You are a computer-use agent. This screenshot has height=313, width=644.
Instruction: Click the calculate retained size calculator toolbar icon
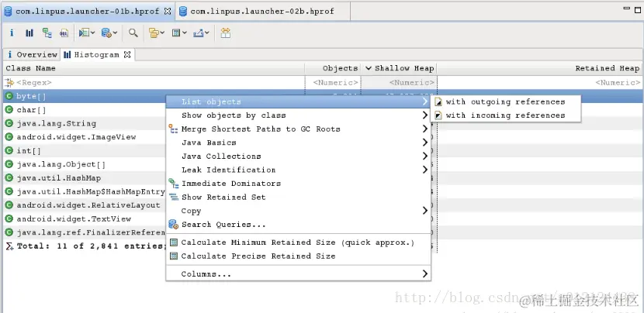click(176, 33)
